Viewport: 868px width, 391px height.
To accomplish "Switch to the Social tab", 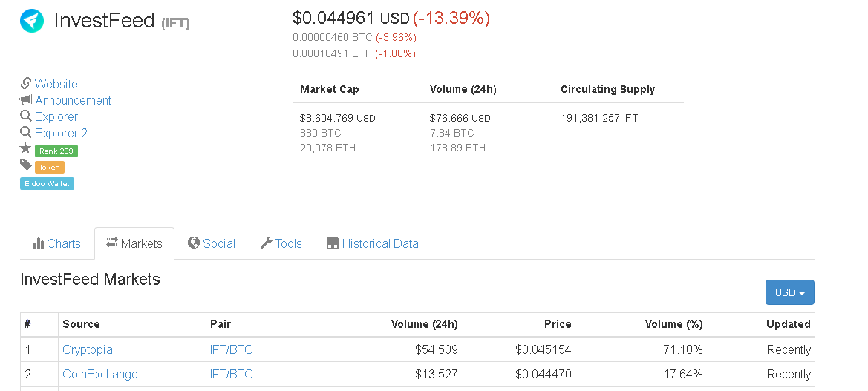I will [x=212, y=243].
